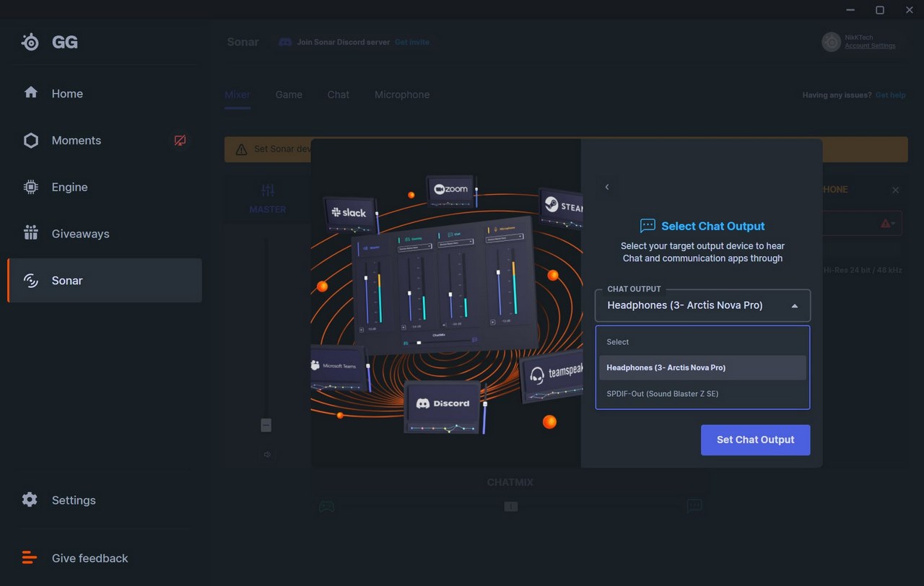This screenshot has width=924, height=586.
Task: Go back using the dialog's left chevron
Action: click(x=607, y=187)
